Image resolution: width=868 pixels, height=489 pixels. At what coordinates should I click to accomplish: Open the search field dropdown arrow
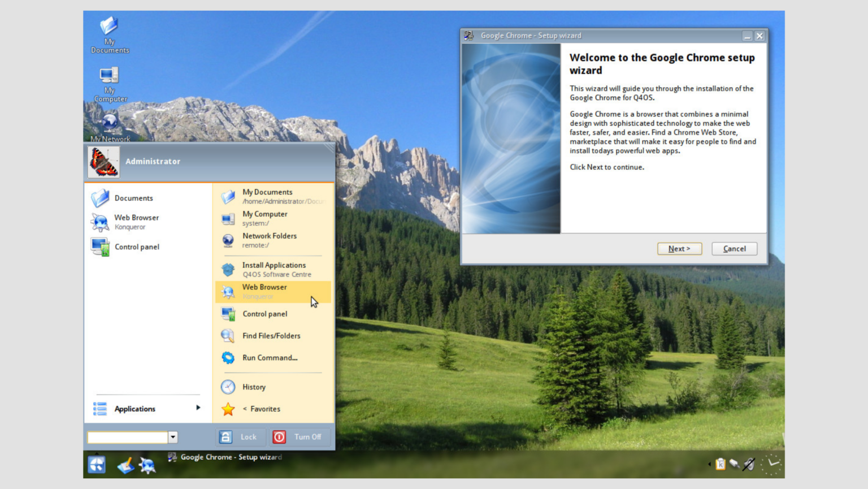[x=173, y=436]
